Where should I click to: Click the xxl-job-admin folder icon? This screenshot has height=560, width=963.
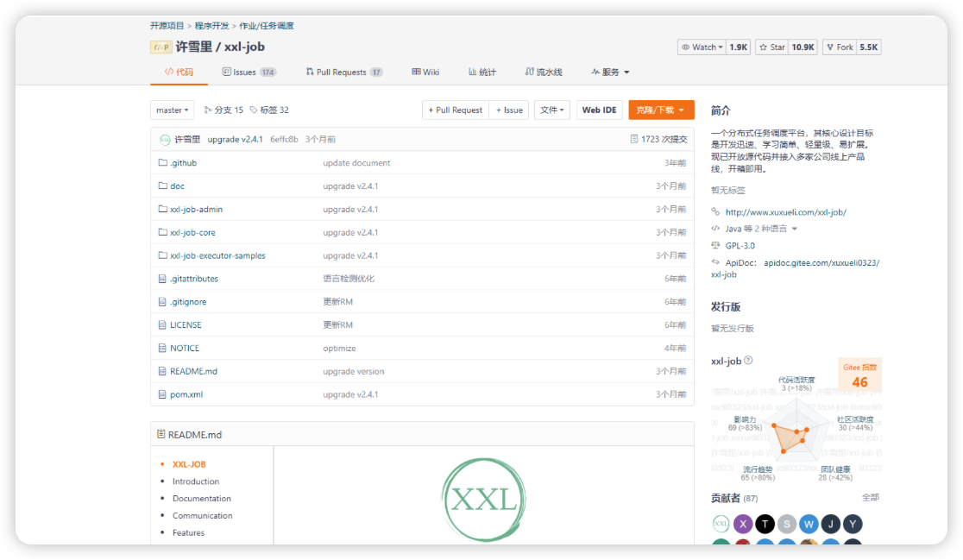pos(163,209)
